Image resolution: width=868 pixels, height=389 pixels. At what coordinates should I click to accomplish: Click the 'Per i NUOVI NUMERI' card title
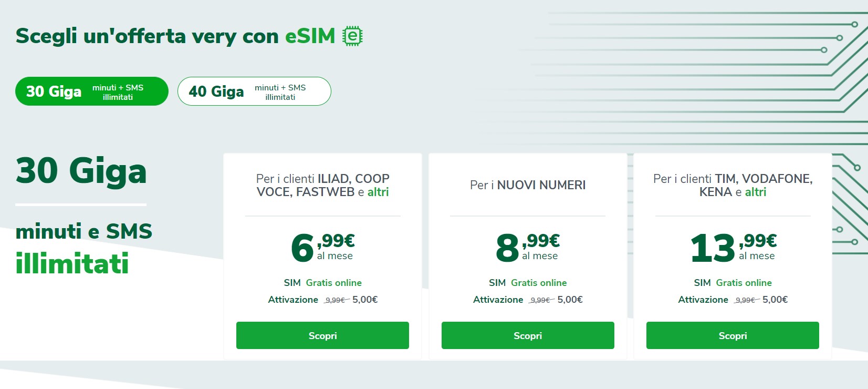[528, 185]
